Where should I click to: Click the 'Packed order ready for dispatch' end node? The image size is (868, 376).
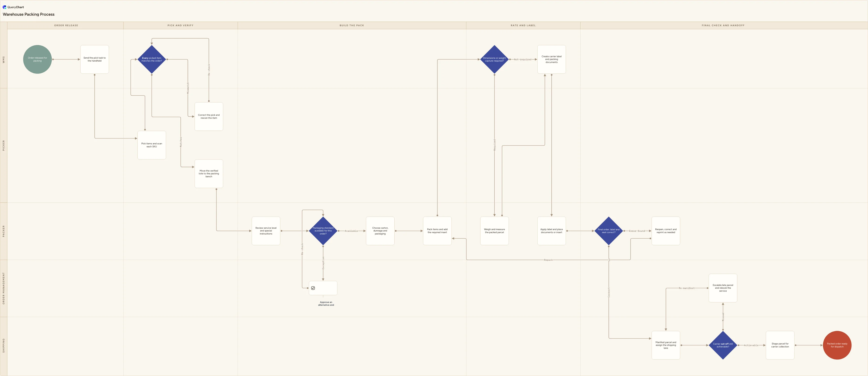click(x=837, y=345)
